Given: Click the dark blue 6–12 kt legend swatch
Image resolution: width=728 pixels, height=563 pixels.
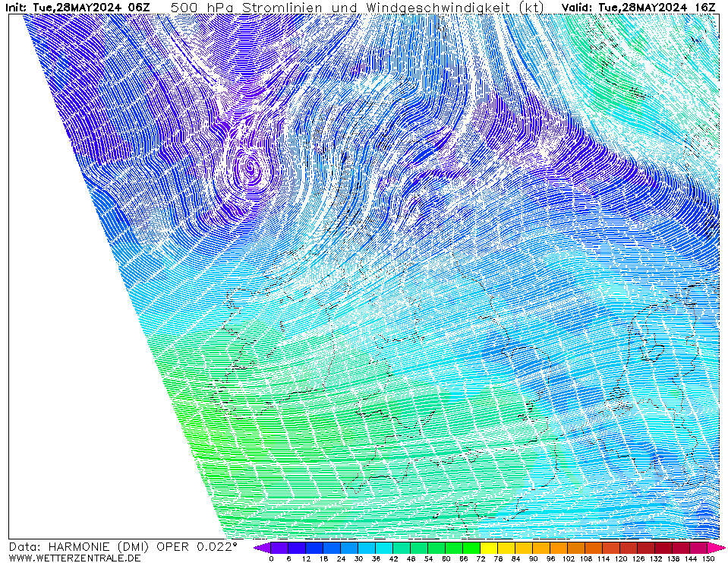Looking at the screenshot, I should tap(297, 548).
